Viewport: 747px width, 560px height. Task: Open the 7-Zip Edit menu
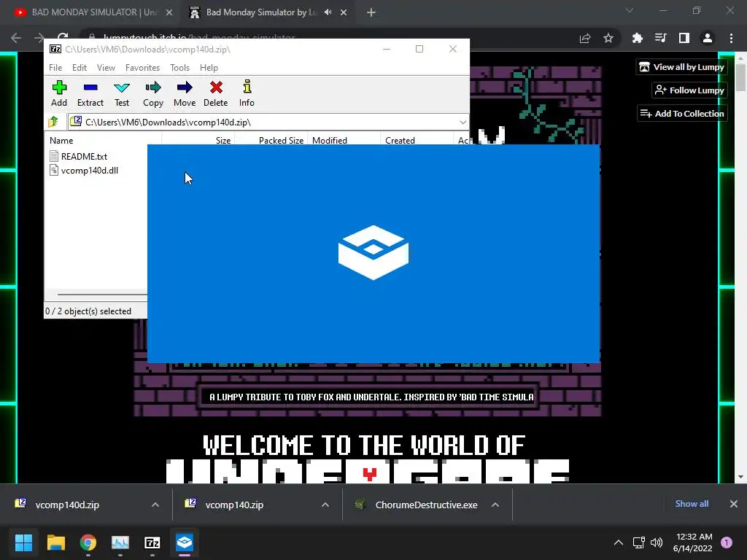point(79,68)
